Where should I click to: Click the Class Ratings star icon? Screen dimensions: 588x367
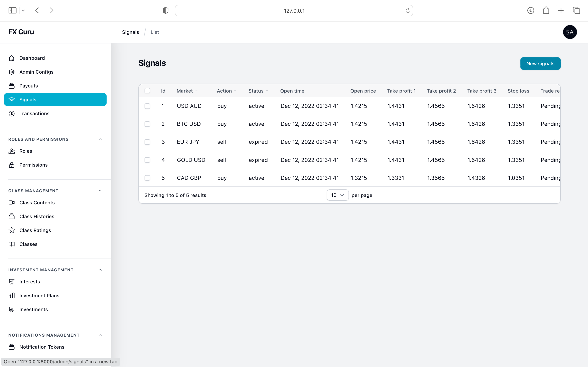(x=11, y=230)
